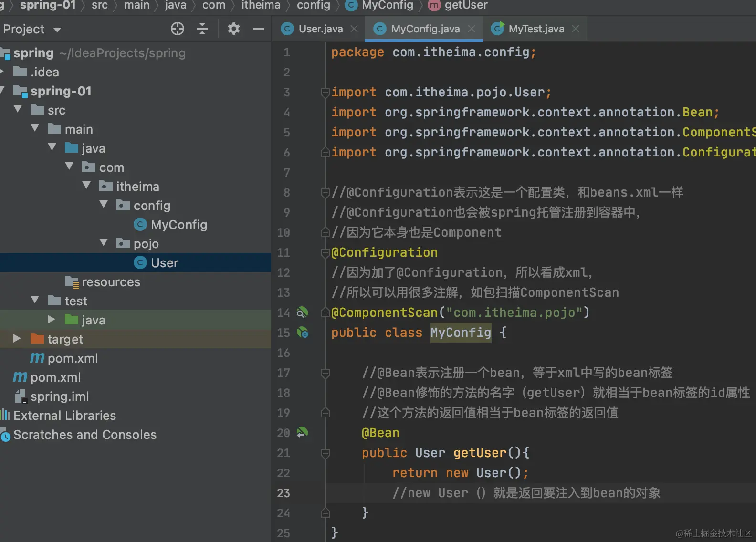This screenshot has width=756, height=542.
Task: Click the bean navigation gutter icon on line 20
Action: tap(302, 433)
